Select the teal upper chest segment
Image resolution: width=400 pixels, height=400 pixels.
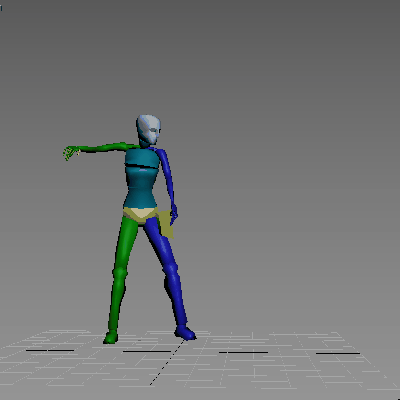tap(142, 158)
